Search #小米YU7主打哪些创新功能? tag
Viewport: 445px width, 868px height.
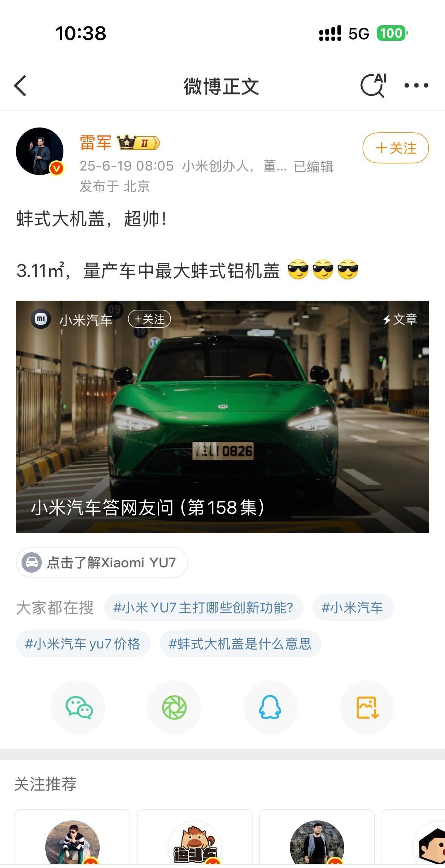(x=203, y=607)
